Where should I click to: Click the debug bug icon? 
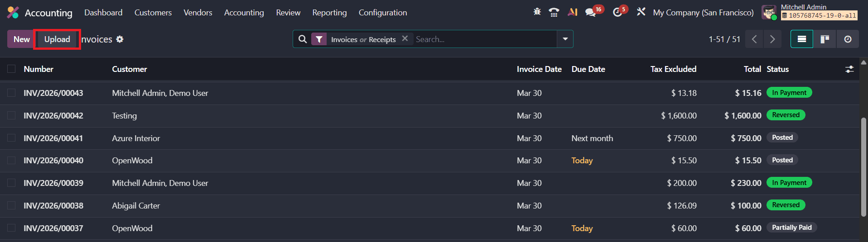coord(537,12)
